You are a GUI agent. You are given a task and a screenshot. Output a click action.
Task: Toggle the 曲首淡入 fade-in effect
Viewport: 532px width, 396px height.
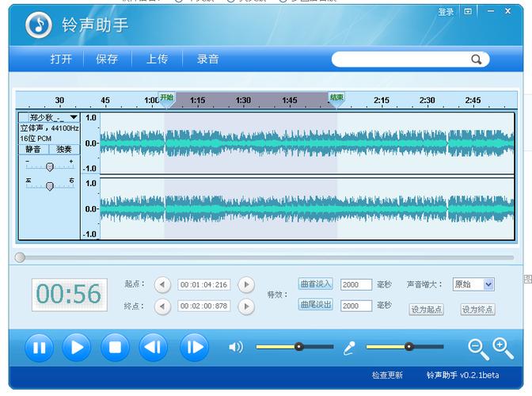(x=316, y=284)
